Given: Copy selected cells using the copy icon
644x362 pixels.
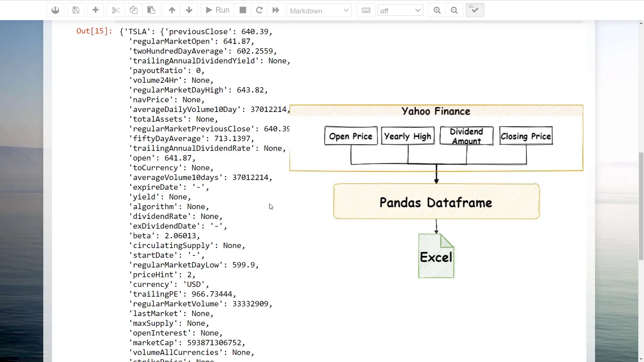Looking at the screenshot, I should point(133,10).
